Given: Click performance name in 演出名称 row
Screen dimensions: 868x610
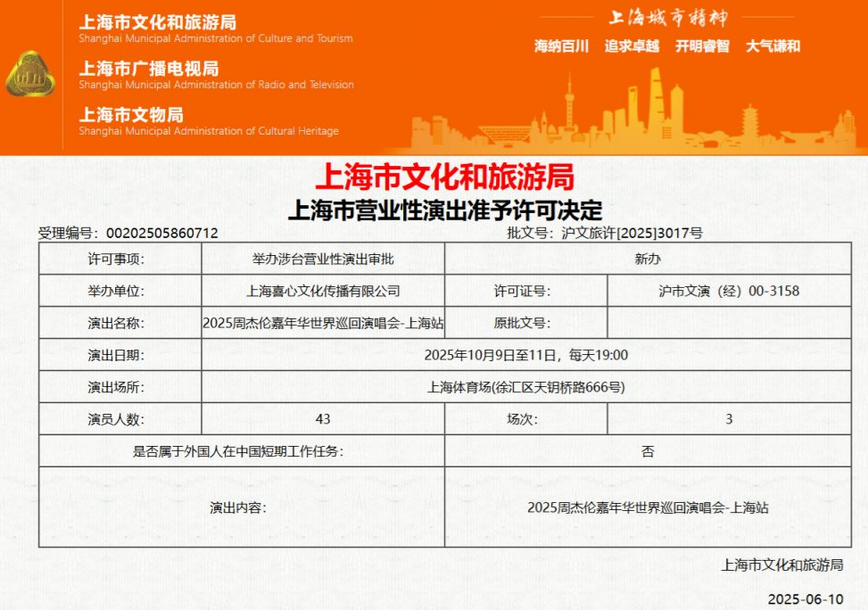Looking at the screenshot, I should (323, 323).
